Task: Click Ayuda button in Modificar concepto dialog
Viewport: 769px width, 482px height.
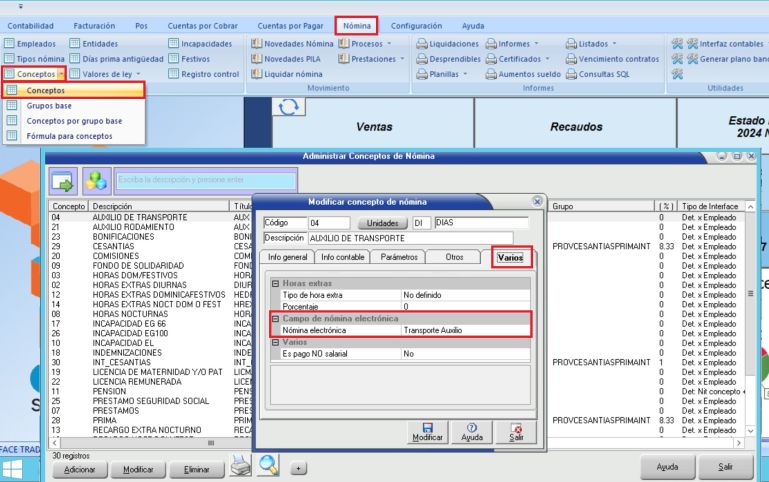Action: click(472, 432)
